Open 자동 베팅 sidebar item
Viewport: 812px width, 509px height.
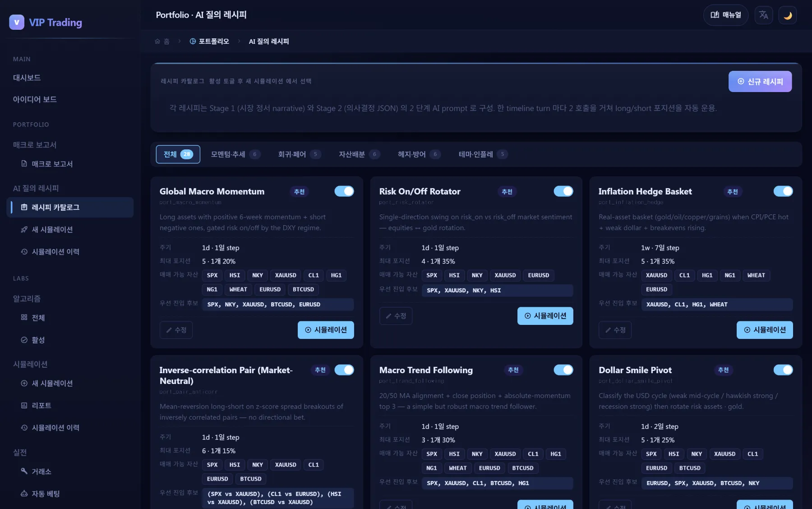[x=70, y=494]
